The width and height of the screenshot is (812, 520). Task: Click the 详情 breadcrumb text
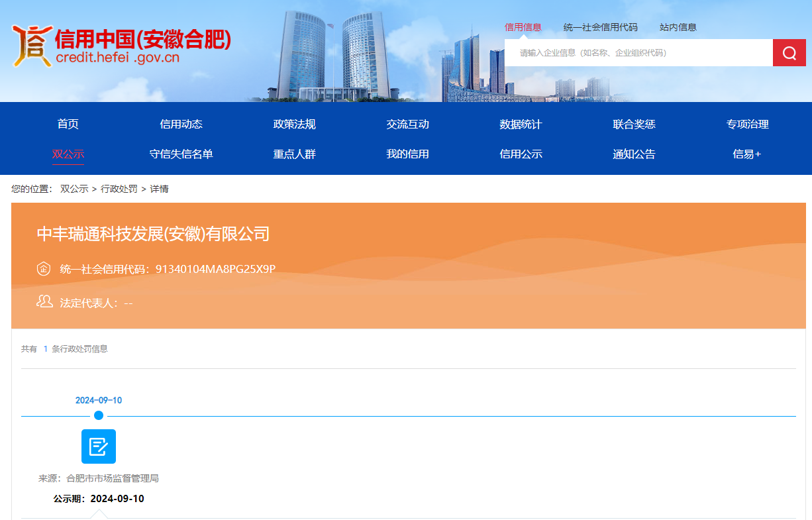[x=159, y=189]
